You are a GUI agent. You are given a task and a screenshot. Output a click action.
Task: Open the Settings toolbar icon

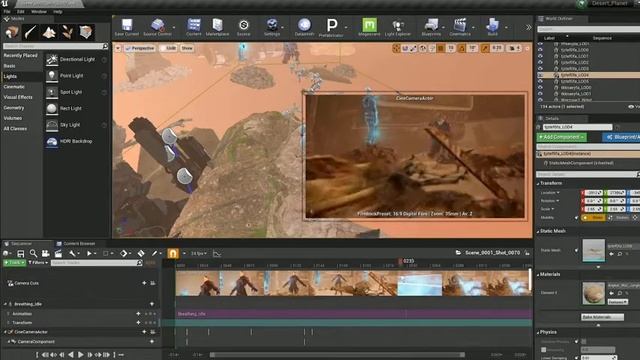tap(272, 27)
